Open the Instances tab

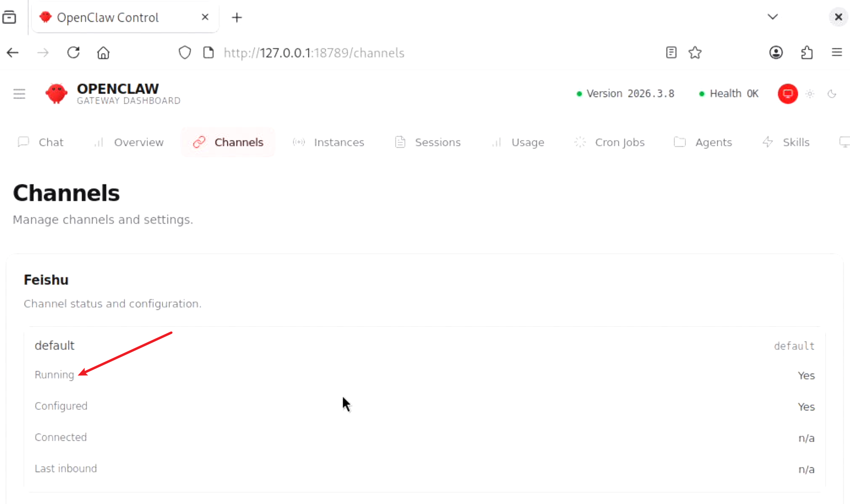329,142
